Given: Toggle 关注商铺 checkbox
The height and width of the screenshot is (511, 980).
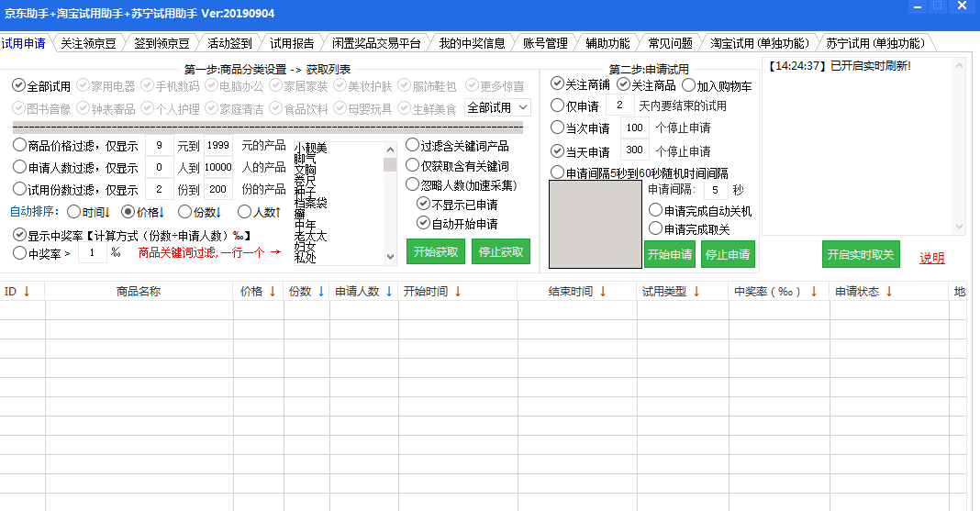Looking at the screenshot, I should click(579, 83).
